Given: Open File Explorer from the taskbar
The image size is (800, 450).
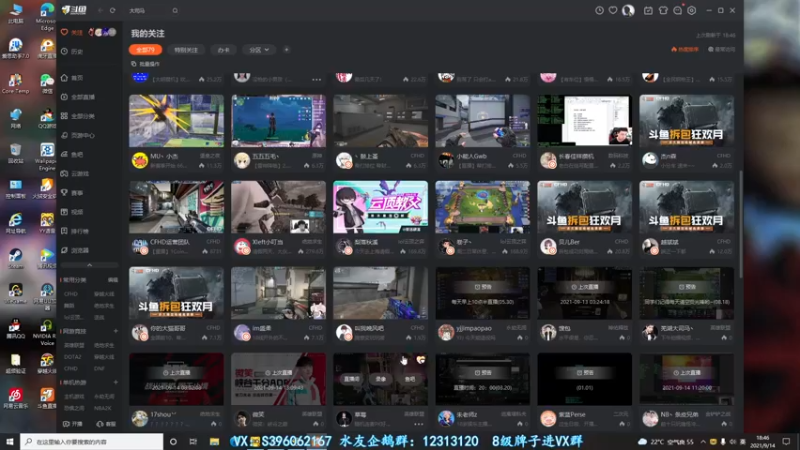Looking at the screenshot, I should coord(214,441).
